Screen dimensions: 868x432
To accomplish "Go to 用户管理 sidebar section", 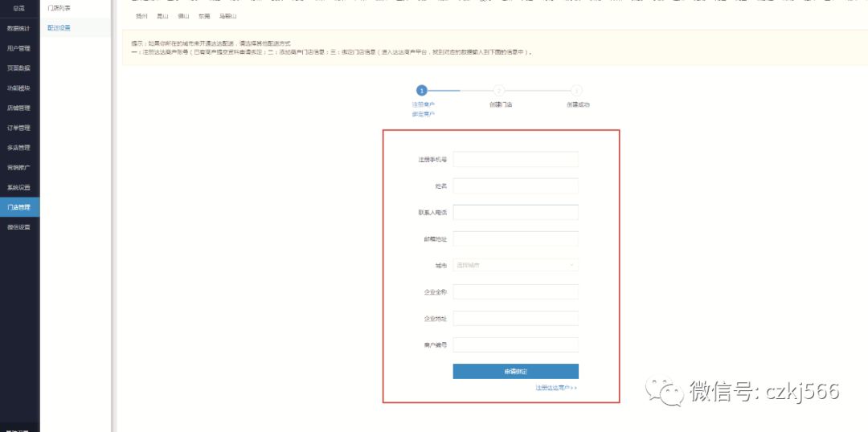I will click(19, 48).
